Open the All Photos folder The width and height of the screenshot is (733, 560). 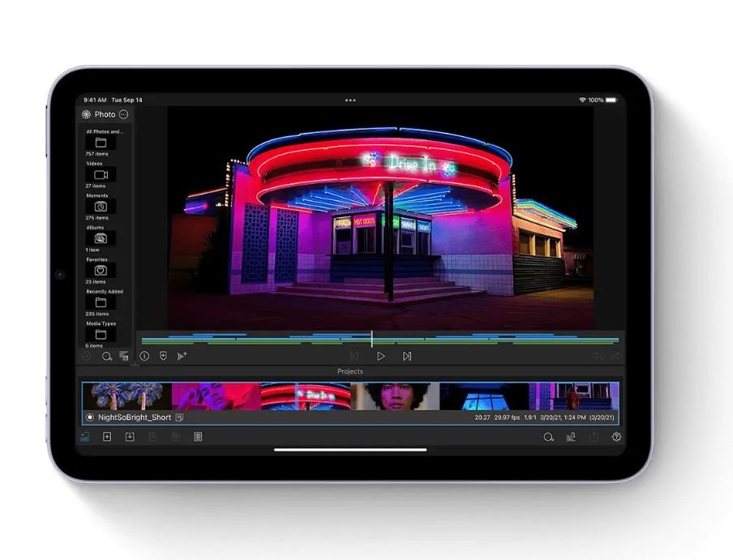click(101, 142)
